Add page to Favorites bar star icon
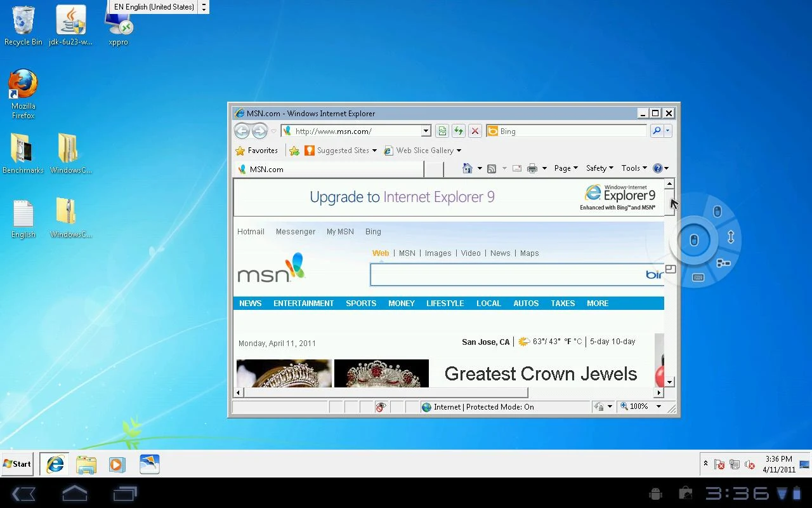This screenshot has width=812, height=508. point(294,150)
